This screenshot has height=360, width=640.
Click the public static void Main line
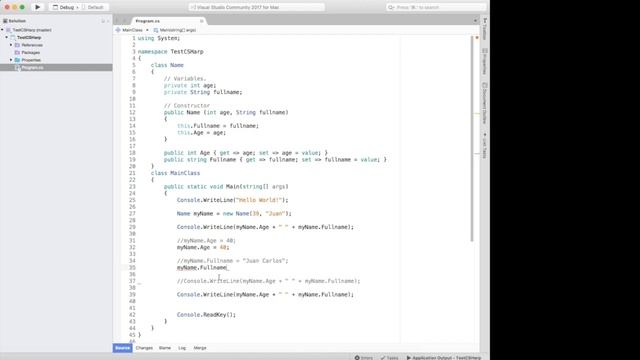pos(226,187)
